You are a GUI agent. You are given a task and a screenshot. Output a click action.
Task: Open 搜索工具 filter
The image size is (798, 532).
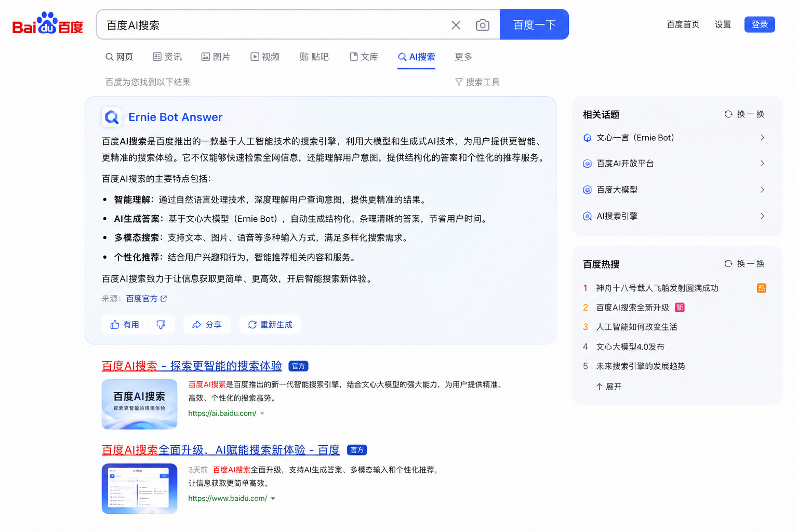click(x=477, y=82)
